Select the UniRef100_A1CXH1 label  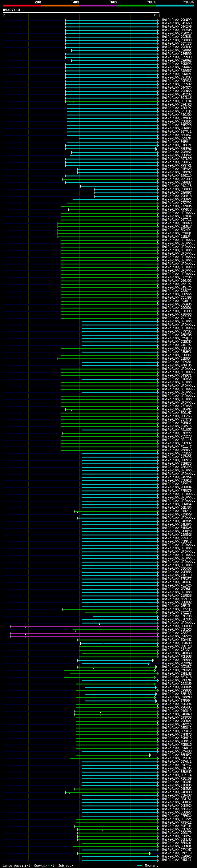[177, 782]
